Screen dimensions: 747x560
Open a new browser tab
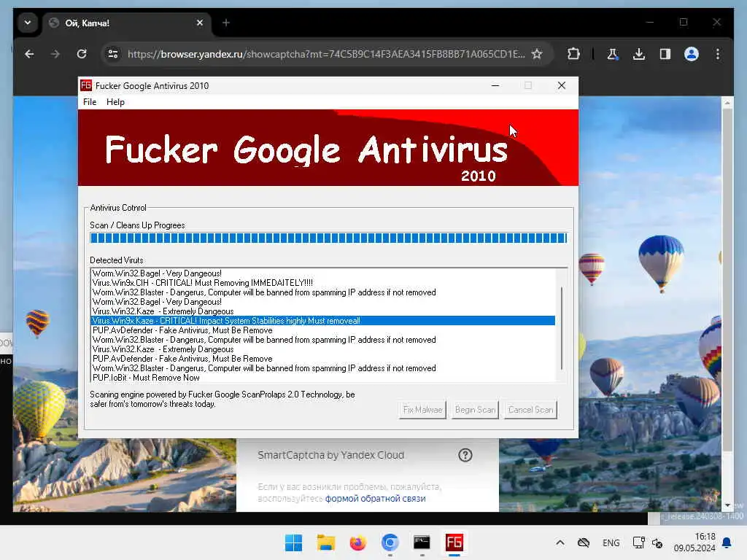coord(226,23)
